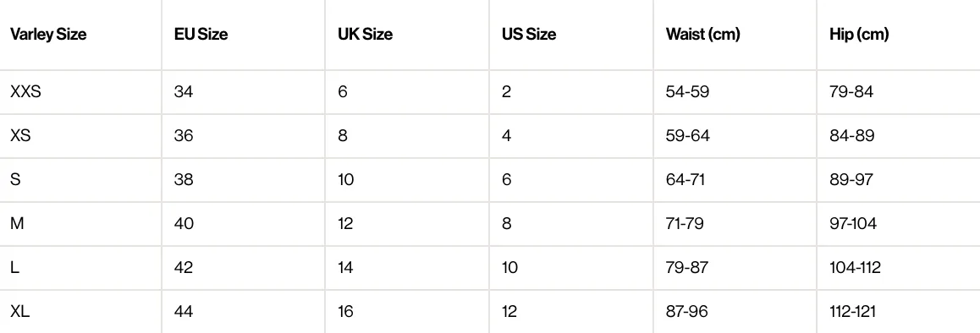Click the Varley Size column header

coord(48,35)
